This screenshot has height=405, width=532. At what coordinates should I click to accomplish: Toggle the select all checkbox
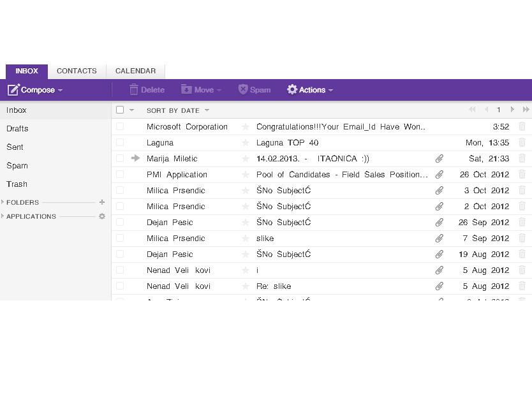pos(120,110)
